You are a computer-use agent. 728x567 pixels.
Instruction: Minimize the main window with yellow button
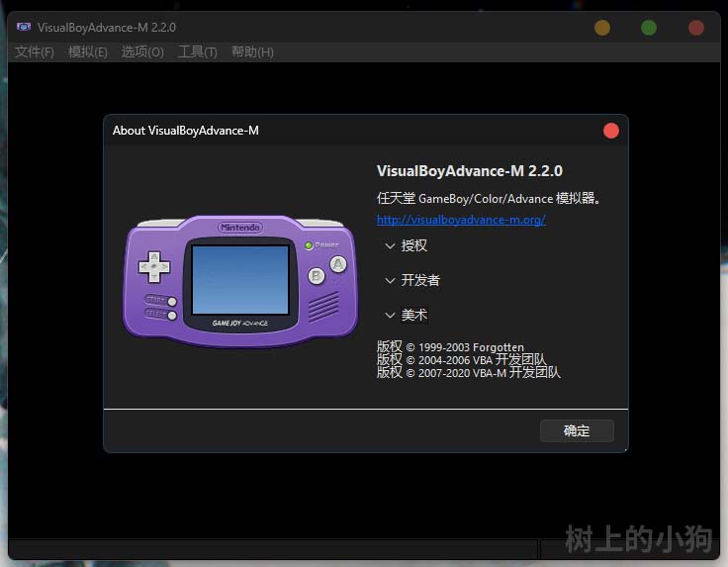pos(601,28)
